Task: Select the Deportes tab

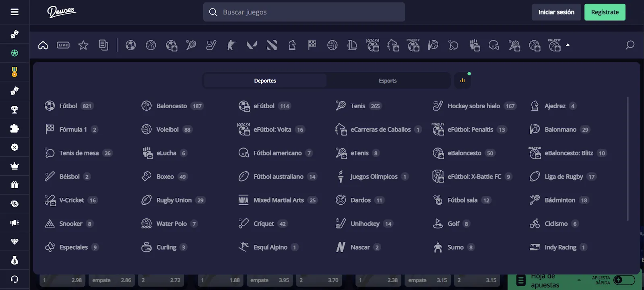Action: pos(265,81)
